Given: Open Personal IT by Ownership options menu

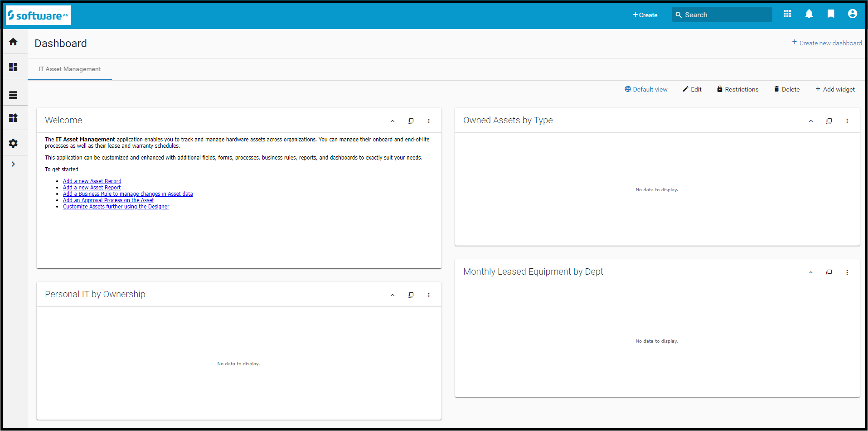Looking at the screenshot, I should [x=429, y=295].
